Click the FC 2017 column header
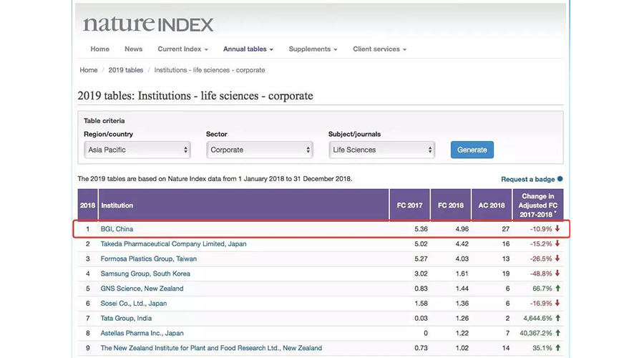 (x=409, y=205)
